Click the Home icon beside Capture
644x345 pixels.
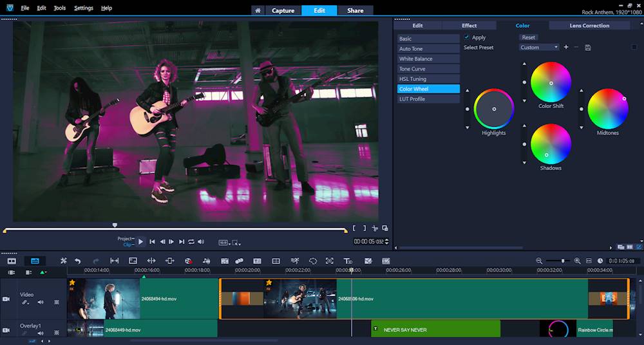click(258, 10)
